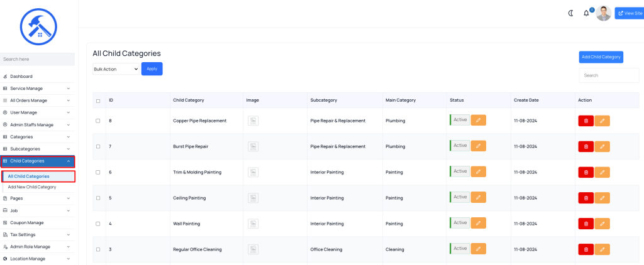Open the user profile avatar menu

point(603,13)
